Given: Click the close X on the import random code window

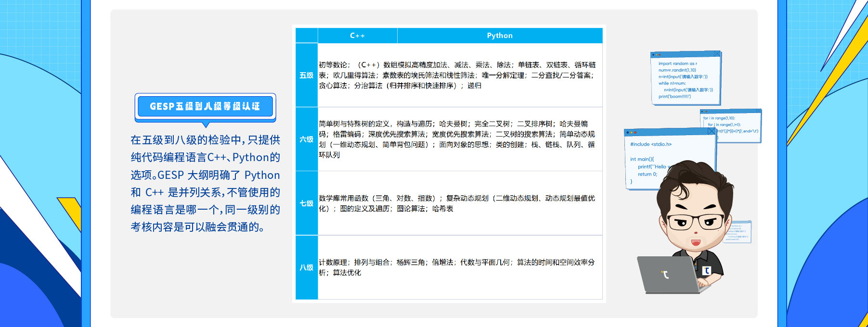Looking at the screenshot, I should (717, 54).
